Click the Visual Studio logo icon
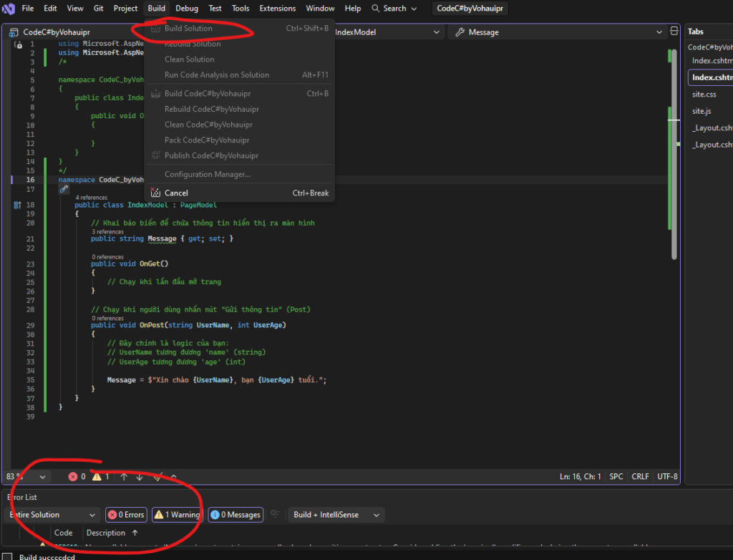The width and height of the screenshot is (733, 560). click(x=9, y=9)
